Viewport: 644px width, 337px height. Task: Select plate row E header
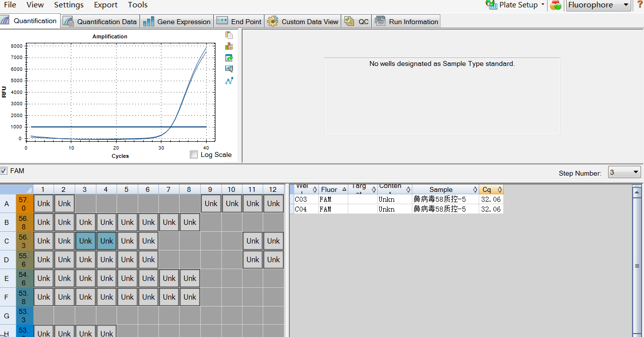coord(7,278)
